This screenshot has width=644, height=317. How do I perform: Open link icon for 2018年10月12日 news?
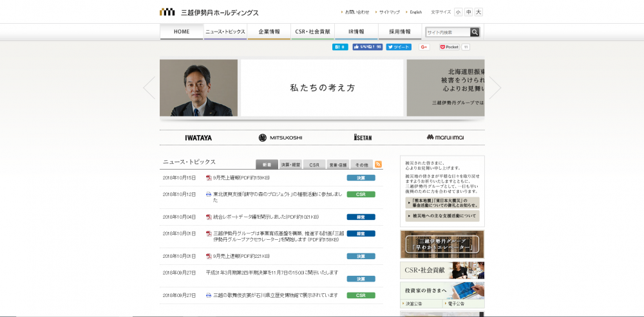tap(209, 194)
